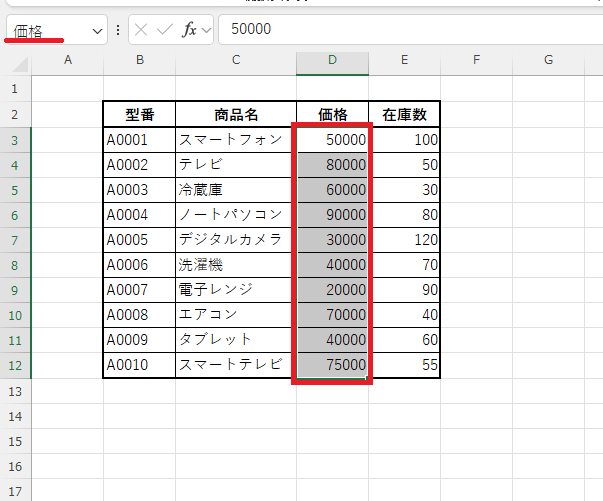Viewport: 603px width, 501px height.
Task: Click the 在庫数 header cell
Action: (x=404, y=115)
